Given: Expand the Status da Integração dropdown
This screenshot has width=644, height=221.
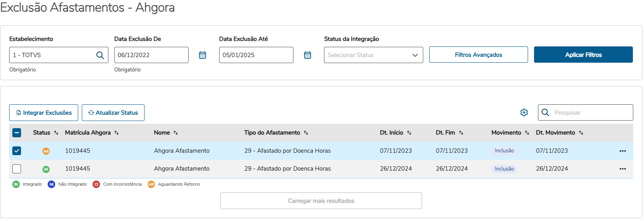Looking at the screenshot, I should 373,55.
